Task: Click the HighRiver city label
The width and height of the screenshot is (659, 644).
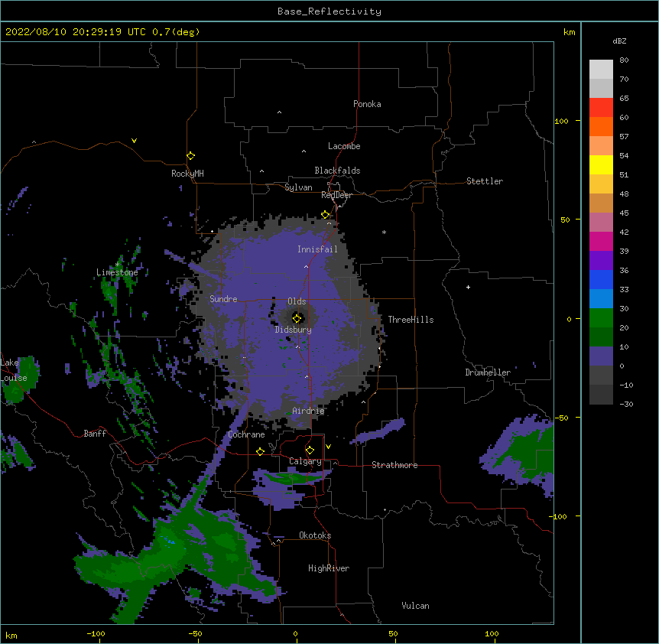Action: [x=329, y=568]
